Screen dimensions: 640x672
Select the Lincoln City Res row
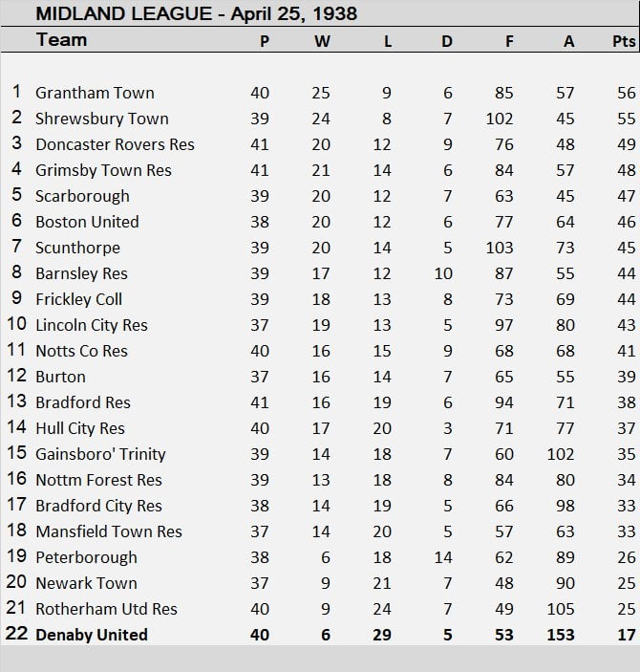point(92,325)
